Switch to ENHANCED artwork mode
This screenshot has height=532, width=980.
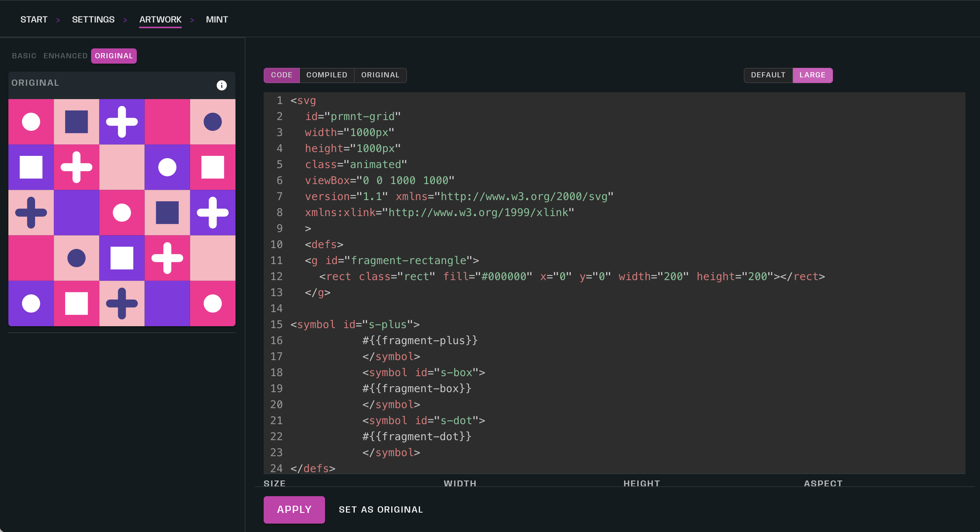point(65,56)
